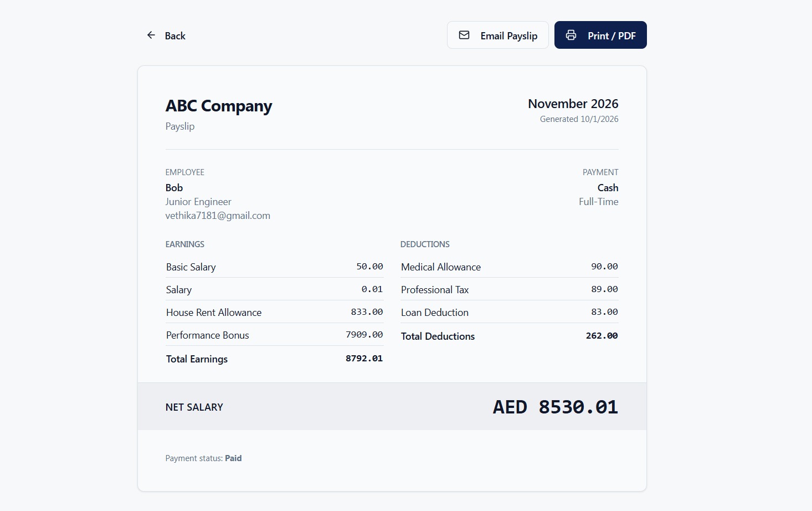Screen dimensions: 812x511
Task: Click the Junior Engineer job title
Action: [x=198, y=202]
